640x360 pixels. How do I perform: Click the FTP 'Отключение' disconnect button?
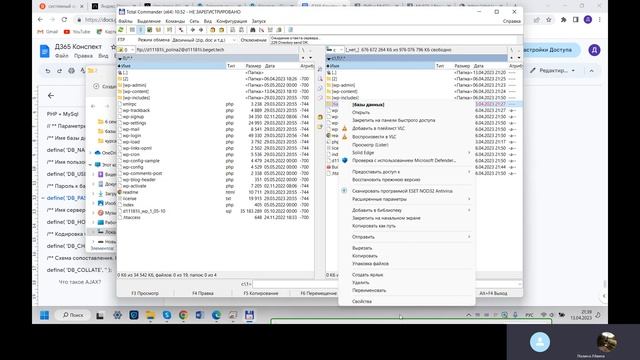(253, 40)
